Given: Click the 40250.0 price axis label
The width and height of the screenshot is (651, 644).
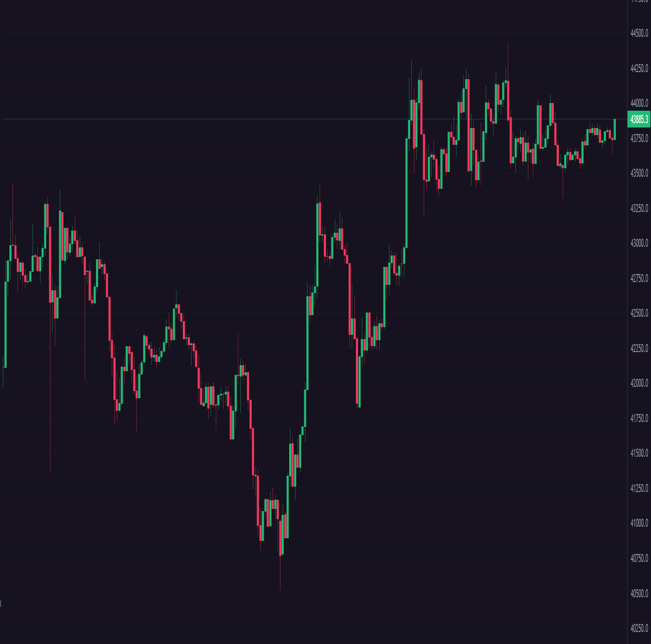Looking at the screenshot, I should point(639,628).
